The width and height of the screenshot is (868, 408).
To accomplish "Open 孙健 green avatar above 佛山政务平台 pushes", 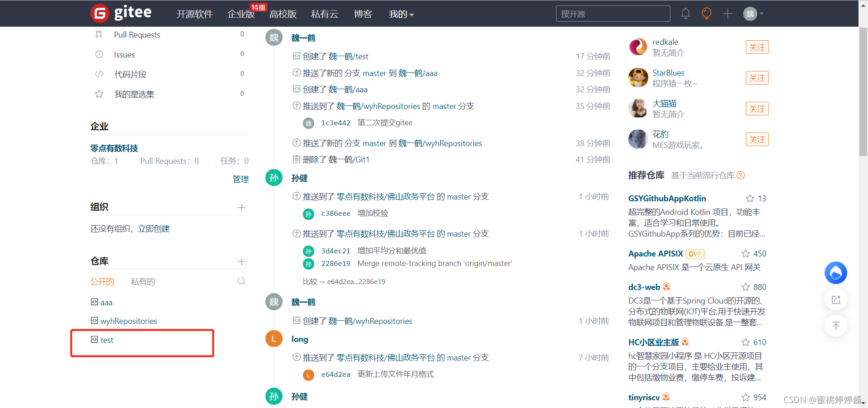I will [x=274, y=178].
